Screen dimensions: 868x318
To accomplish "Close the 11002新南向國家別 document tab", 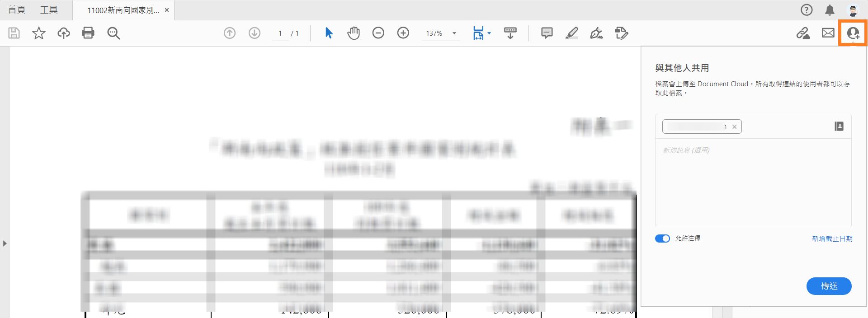I will [x=167, y=10].
